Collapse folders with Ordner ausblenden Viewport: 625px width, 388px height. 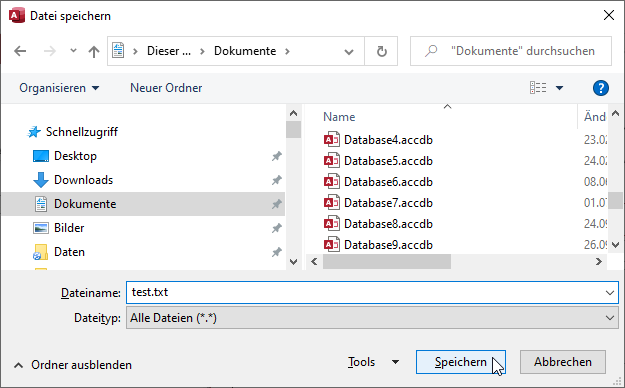(73, 365)
